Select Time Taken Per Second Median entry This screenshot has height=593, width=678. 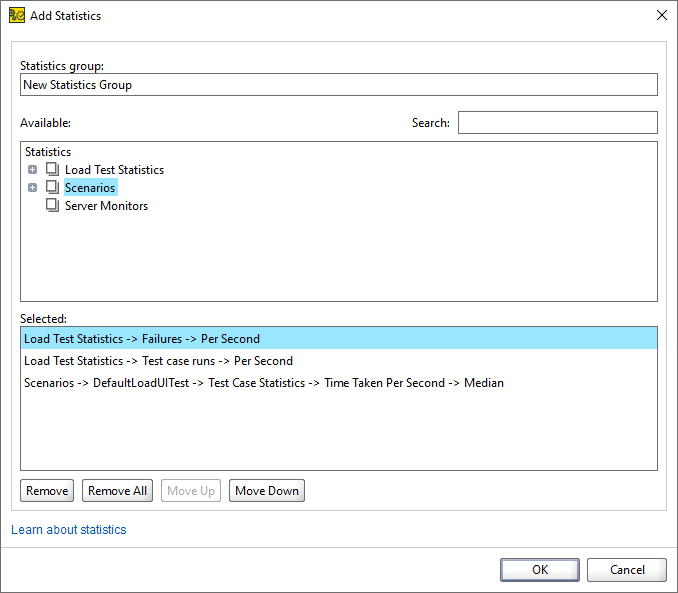(339, 382)
